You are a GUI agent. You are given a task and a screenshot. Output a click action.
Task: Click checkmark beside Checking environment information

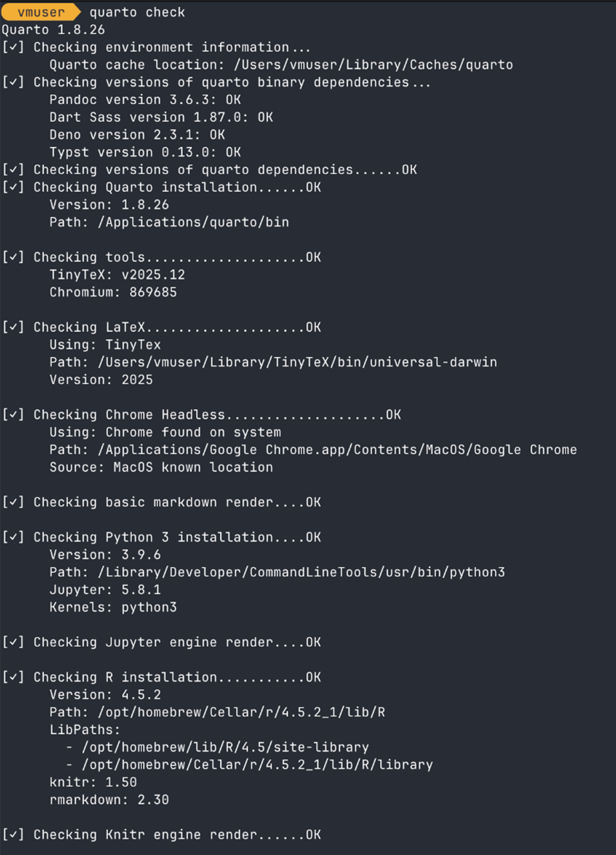pyautogui.click(x=13, y=47)
